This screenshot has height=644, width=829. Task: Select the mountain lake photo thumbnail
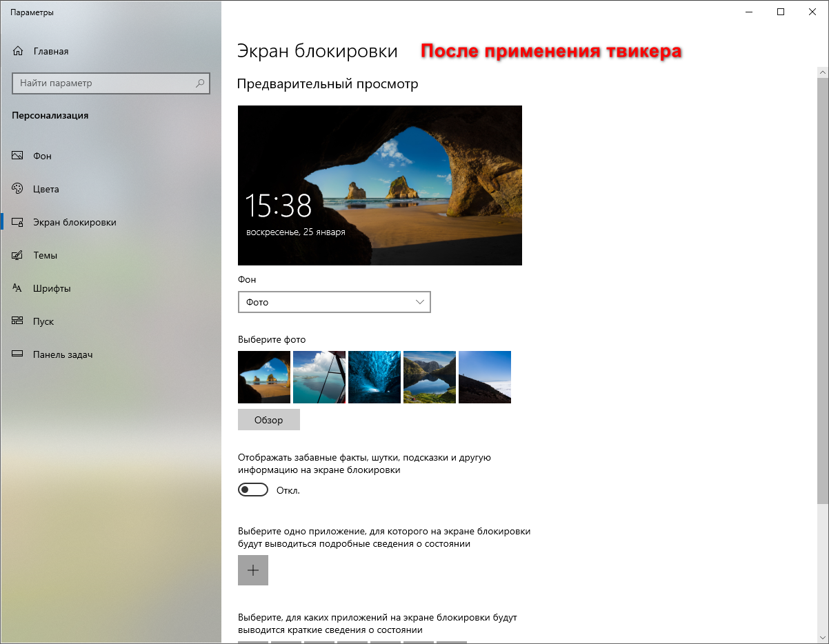point(430,377)
